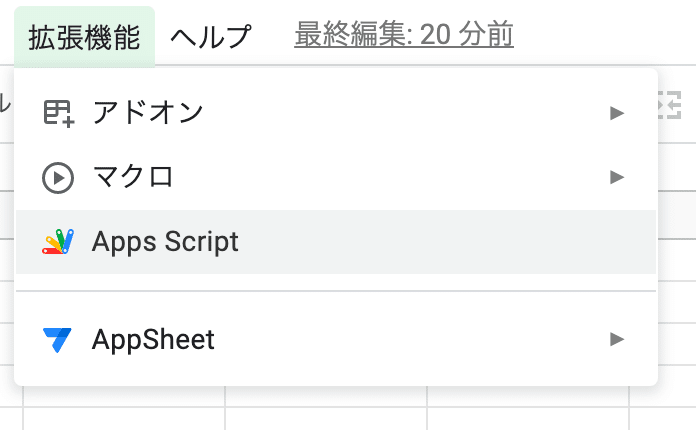696x430 pixels.
Task: Expand the アドオン submenu arrow
Action: point(617,113)
